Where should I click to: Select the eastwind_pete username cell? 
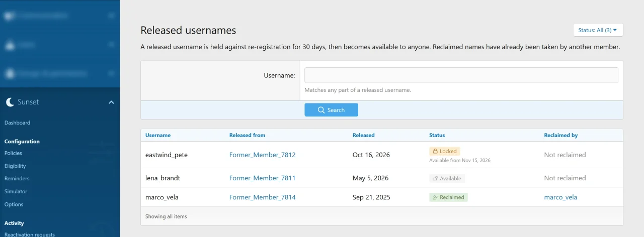167,155
